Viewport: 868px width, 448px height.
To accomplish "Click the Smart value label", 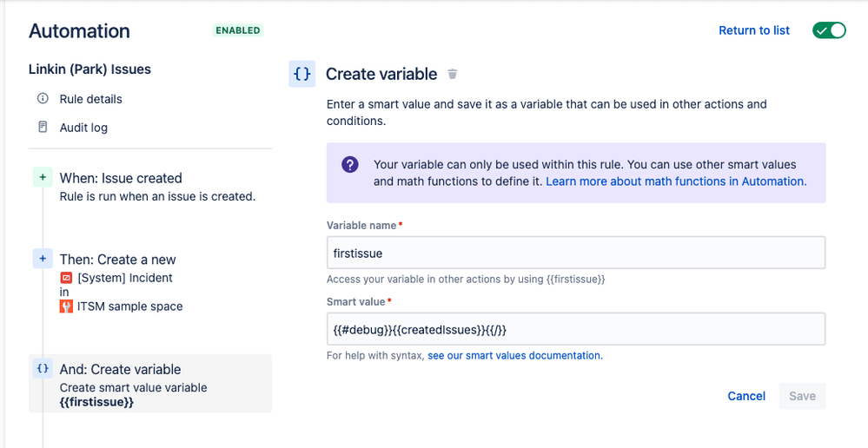I will 355,302.
